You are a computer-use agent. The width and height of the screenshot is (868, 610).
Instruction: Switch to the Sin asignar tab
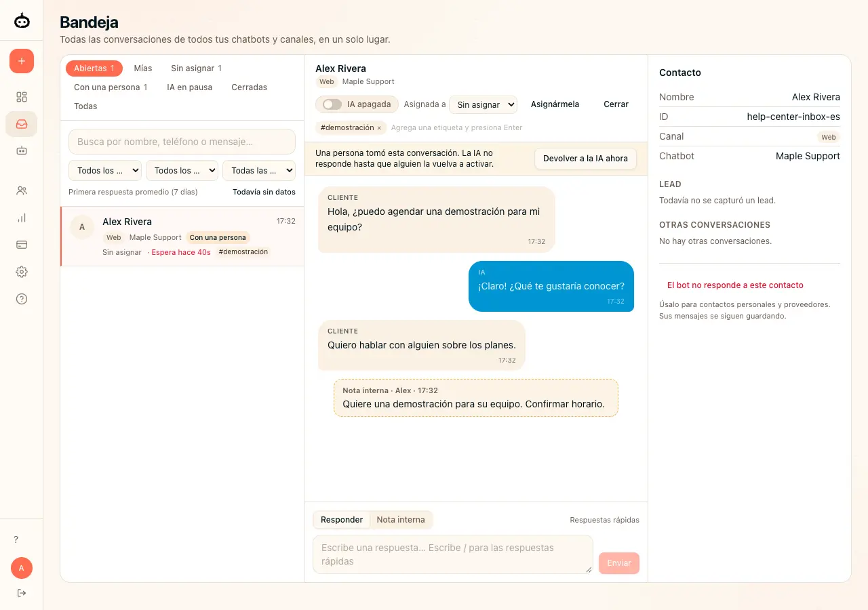[x=197, y=68]
